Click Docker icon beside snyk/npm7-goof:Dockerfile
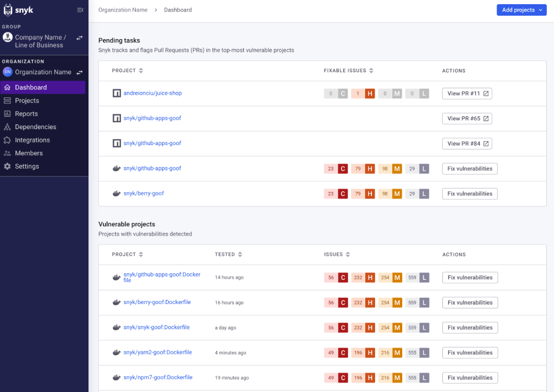The width and height of the screenshot is (554, 392). coord(117,378)
